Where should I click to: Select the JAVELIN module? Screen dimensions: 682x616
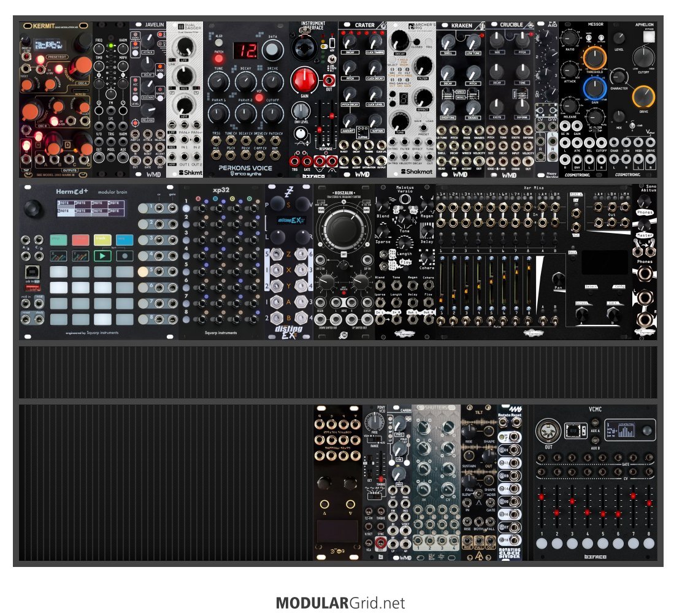point(148,99)
